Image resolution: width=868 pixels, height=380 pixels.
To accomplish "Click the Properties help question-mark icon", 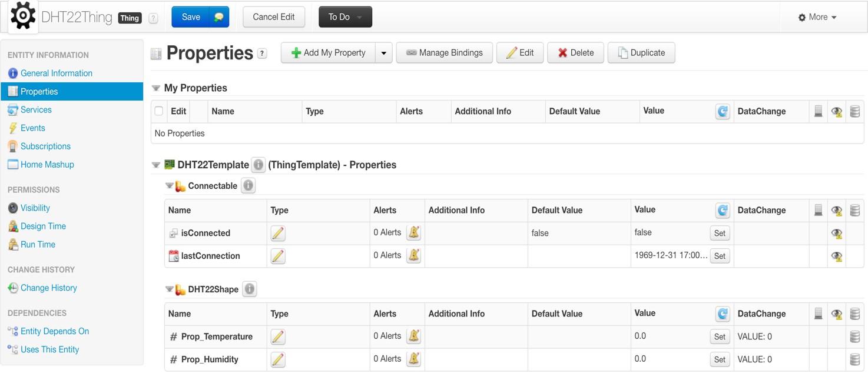I will point(263,53).
